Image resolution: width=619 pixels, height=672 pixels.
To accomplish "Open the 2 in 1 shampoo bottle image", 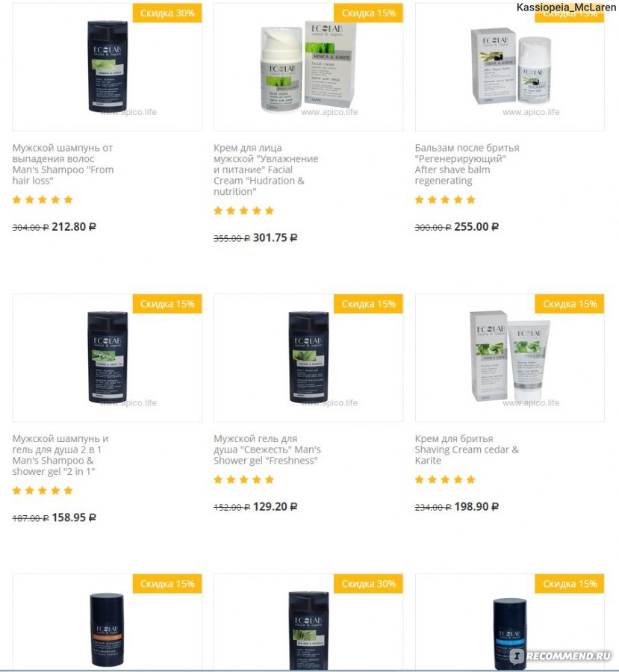I will [108, 358].
